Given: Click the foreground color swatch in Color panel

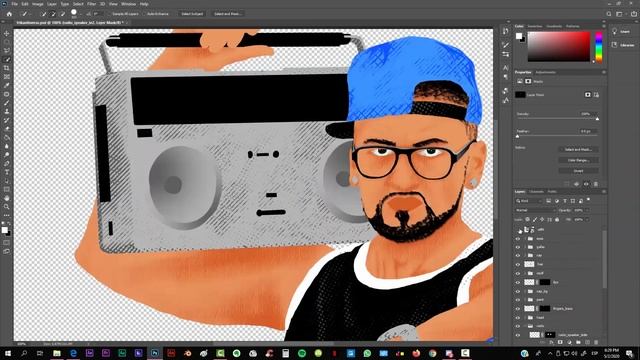Looking at the screenshot, I should pos(519,36).
